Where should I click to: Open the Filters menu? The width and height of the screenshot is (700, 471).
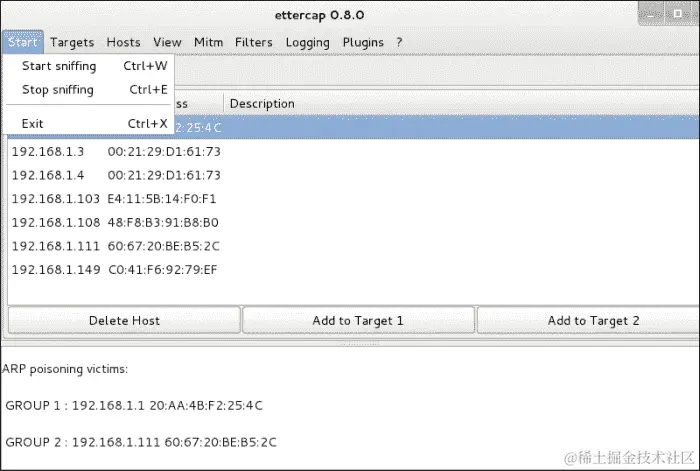pyautogui.click(x=254, y=42)
